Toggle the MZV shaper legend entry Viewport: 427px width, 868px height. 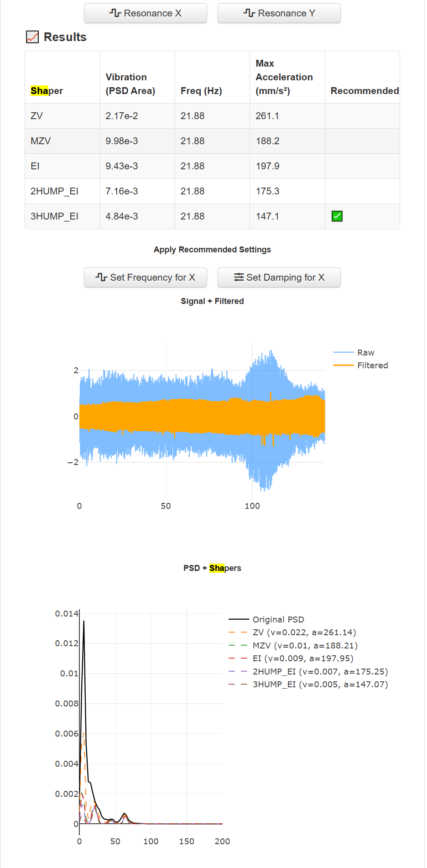coord(305,646)
